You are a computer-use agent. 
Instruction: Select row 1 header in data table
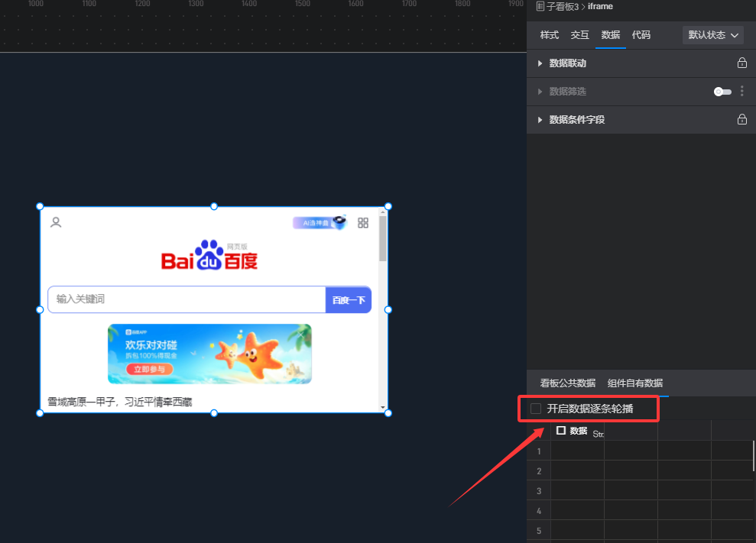click(539, 451)
